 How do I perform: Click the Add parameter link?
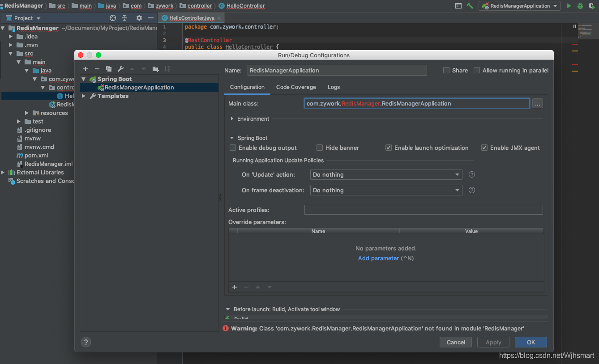tap(378, 258)
